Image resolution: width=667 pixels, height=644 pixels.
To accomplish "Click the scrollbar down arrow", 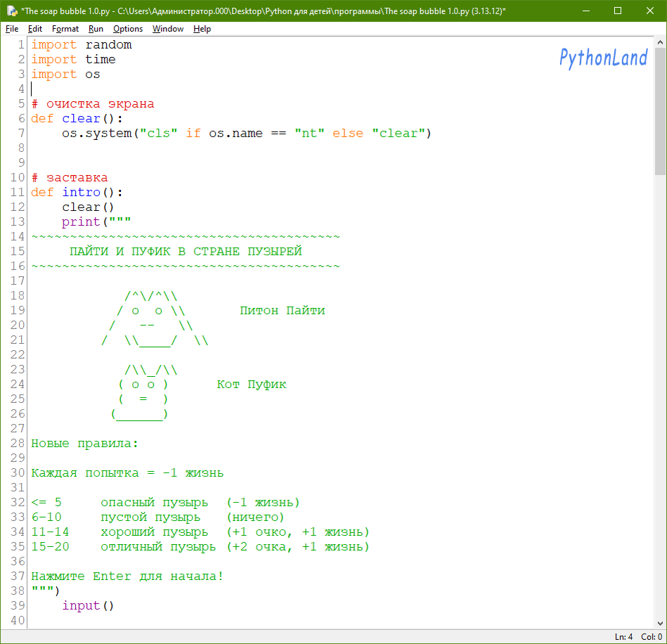I will [660, 623].
